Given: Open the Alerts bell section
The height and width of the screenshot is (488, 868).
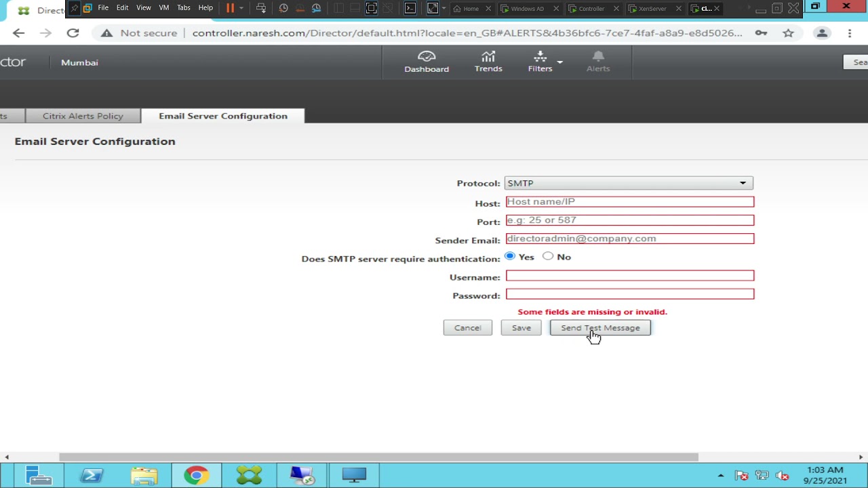Looking at the screenshot, I should tap(598, 62).
